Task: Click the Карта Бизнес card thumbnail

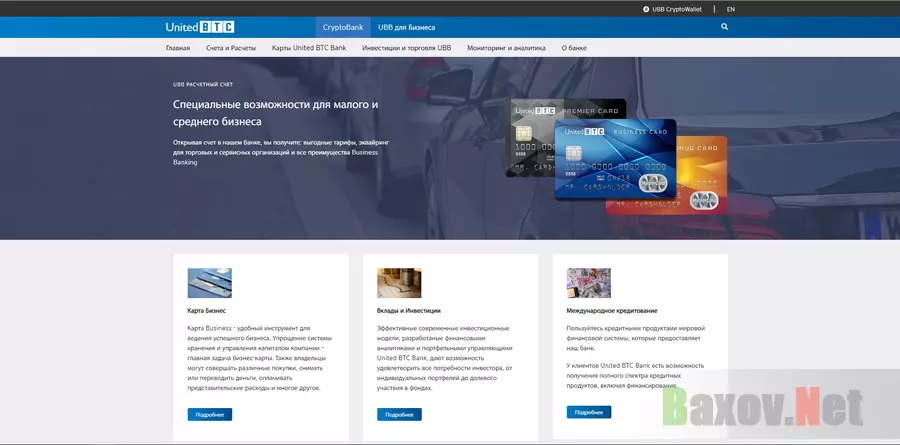Action: [210, 283]
